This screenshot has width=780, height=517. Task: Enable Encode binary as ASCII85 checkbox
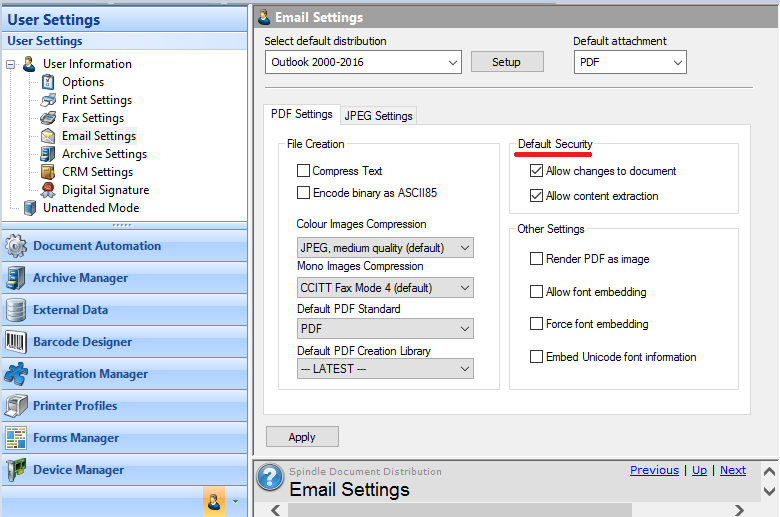click(303, 193)
